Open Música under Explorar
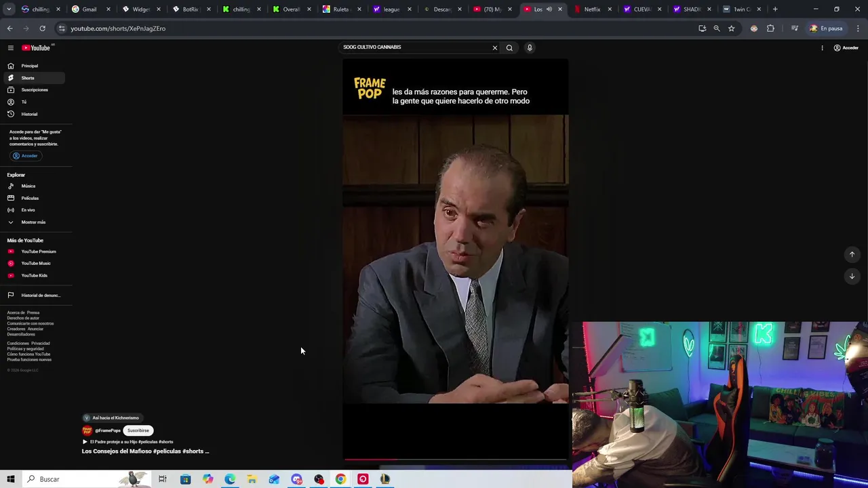 [35, 186]
